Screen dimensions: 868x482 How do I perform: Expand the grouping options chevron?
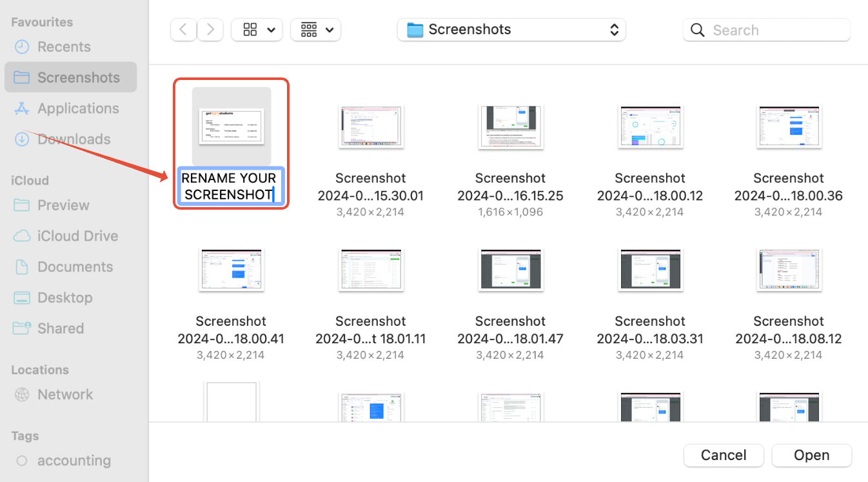pyautogui.click(x=330, y=30)
